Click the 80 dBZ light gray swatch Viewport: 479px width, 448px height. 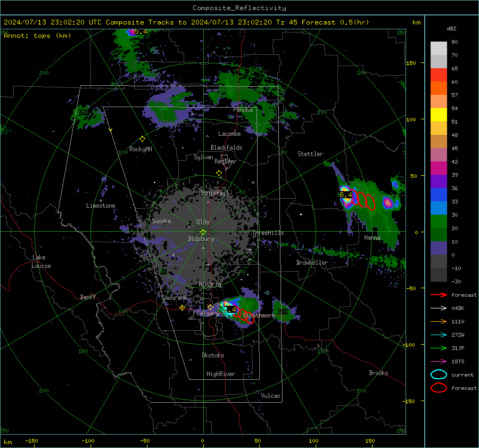[x=439, y=48]
